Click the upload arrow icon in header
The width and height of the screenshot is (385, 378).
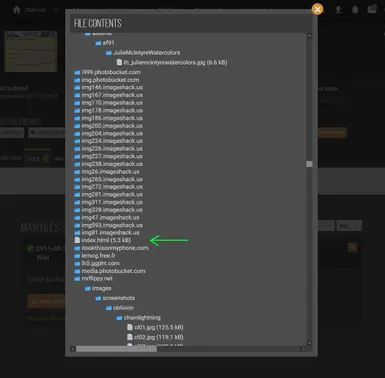tap(338, 9)
